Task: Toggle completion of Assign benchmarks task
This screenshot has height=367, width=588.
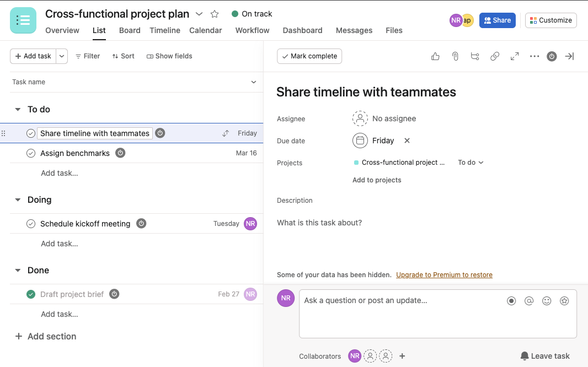Action: pos(31,153)
